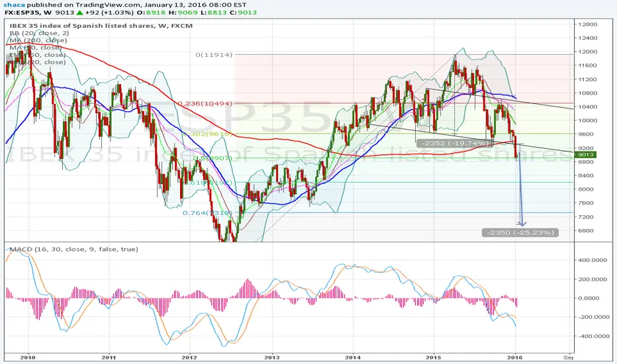
Task: Select the current price tag 9013
Action: 586,155
